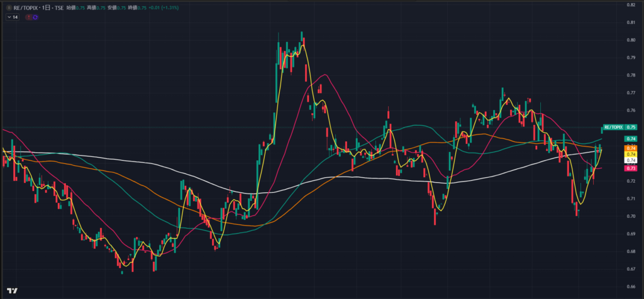Image resolution: width=644 pixels, height=299 pixels.
Task: Click the 1日 interval label in the legend
Action: click(x=47, y=8)
